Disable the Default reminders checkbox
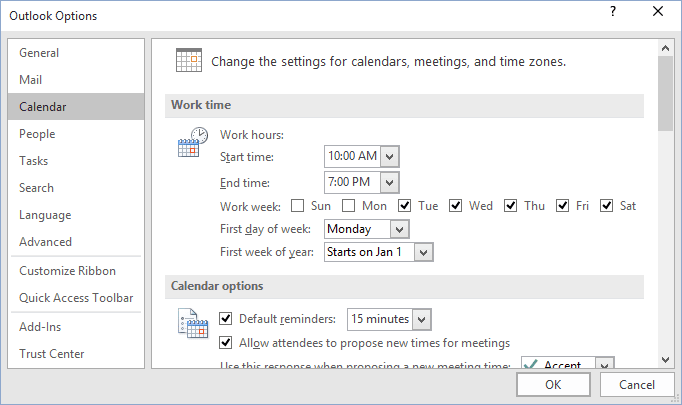The image size is (682, 405). (x=225, y=319)
